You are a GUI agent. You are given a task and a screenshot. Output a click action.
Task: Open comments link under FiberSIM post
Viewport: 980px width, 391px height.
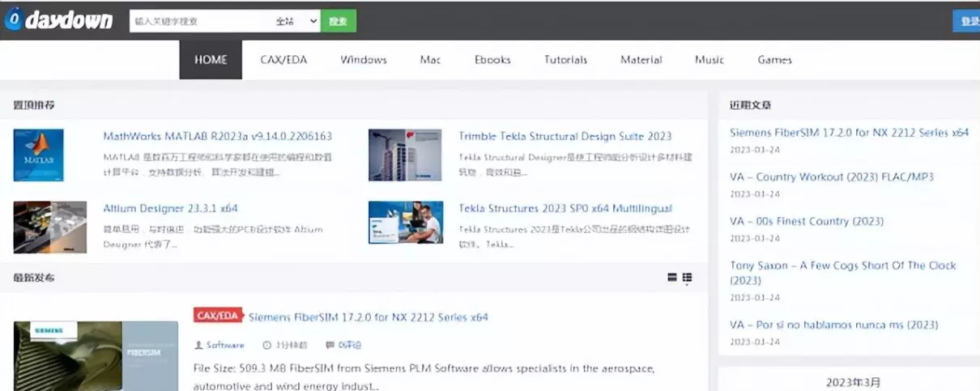(x=350, y=345)
